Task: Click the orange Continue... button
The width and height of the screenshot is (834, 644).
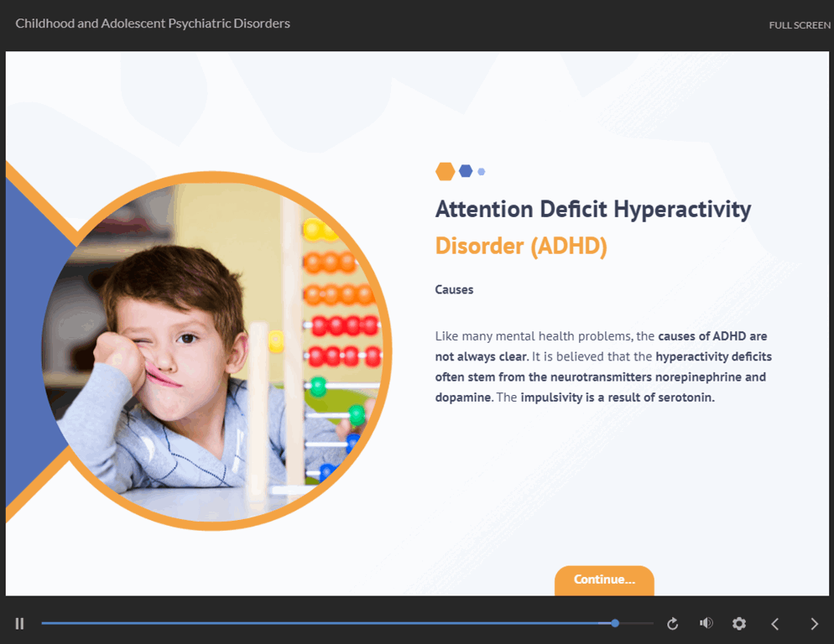Action: pyautogui.click(x=604, y=580)
